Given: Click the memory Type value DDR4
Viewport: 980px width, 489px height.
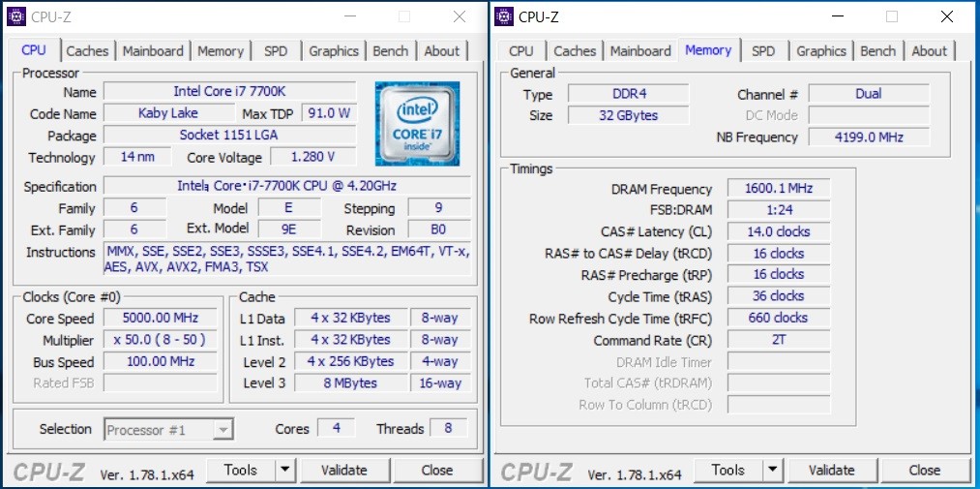Looking at the screenshot, I should 628,94.
